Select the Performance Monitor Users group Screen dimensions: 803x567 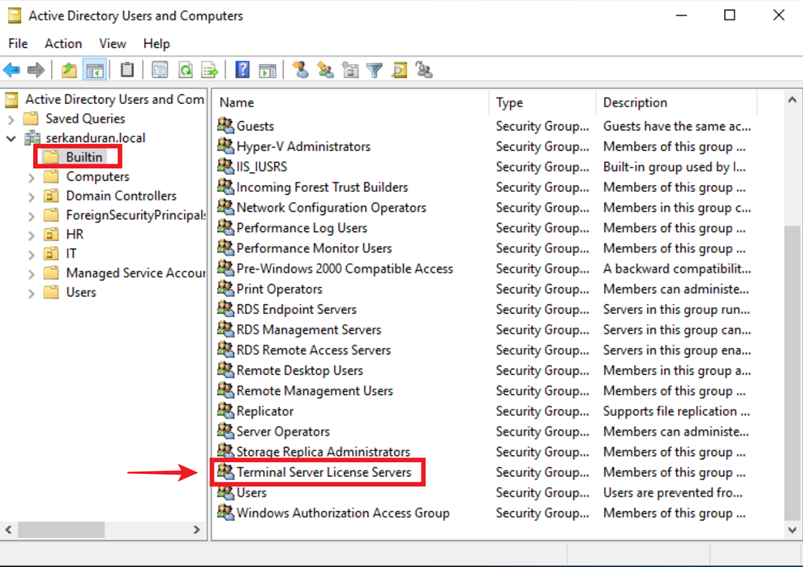(314, 248)
